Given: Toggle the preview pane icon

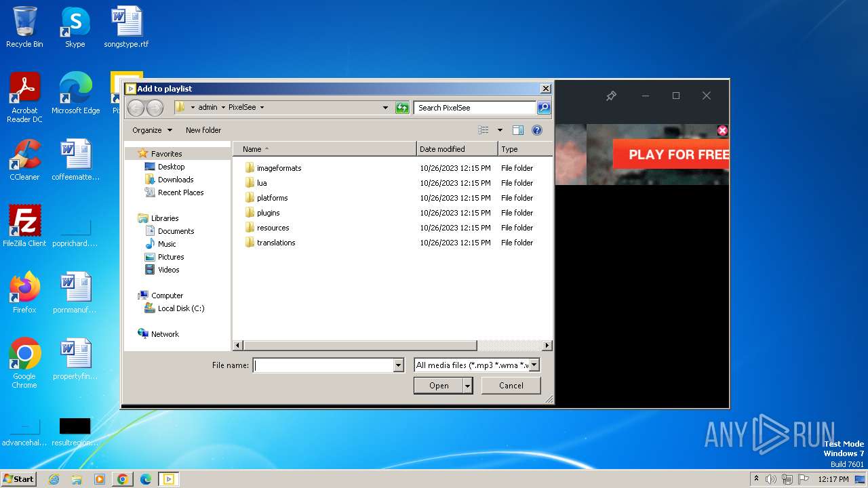Looking at the screenshot, I should (x=518, y=130).
